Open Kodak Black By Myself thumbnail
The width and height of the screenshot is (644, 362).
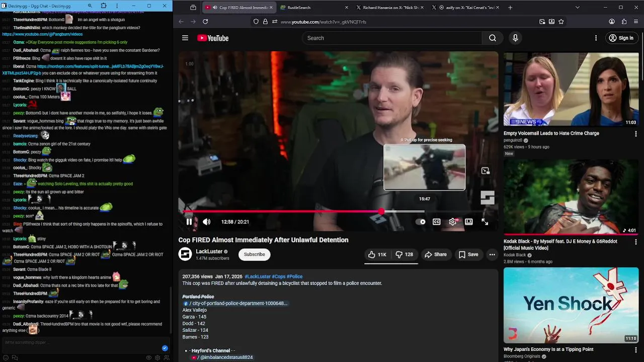pyautogui.click(x=571, y=197)
